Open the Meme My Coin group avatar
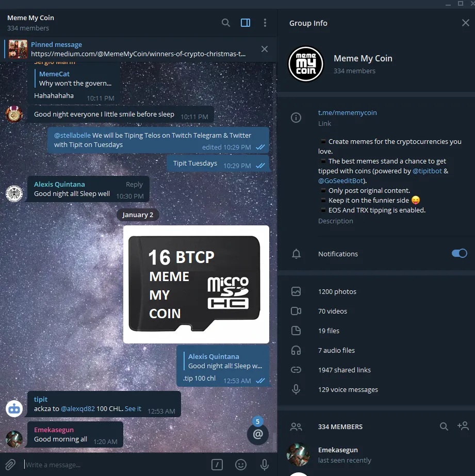 click(306, 64)
